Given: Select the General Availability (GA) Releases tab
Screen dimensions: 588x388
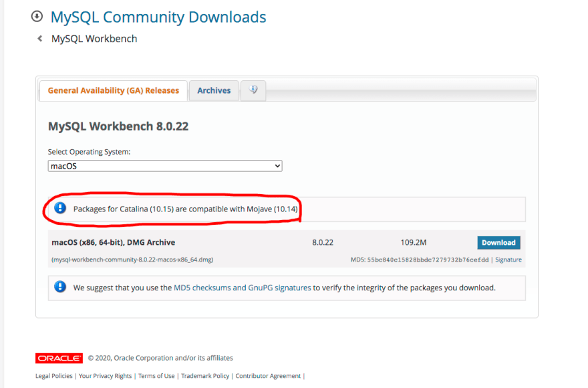Looking at the screenshot, I should pos(113,90).
